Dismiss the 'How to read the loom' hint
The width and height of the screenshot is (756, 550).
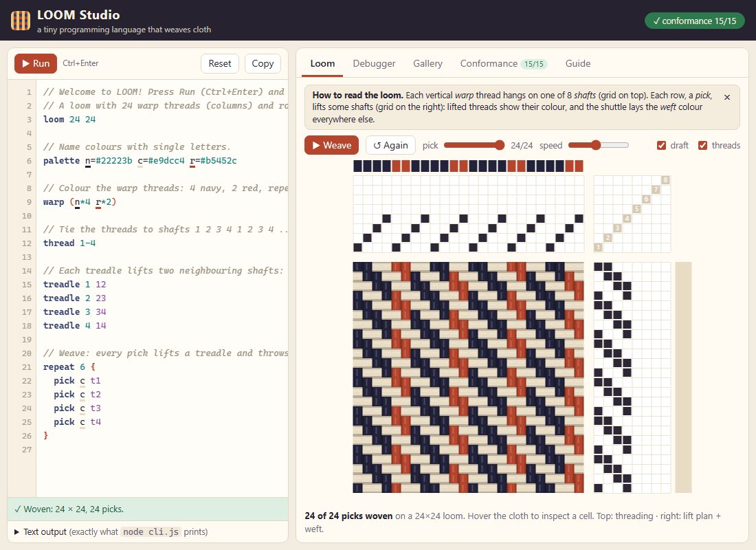click(727, 97)
